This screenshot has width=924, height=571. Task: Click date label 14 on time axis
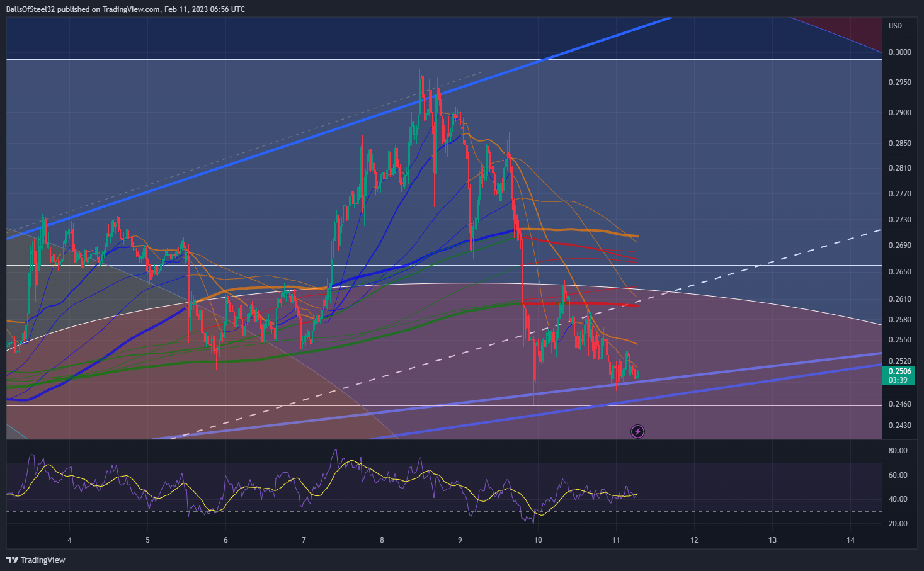[x=850, y=540]
